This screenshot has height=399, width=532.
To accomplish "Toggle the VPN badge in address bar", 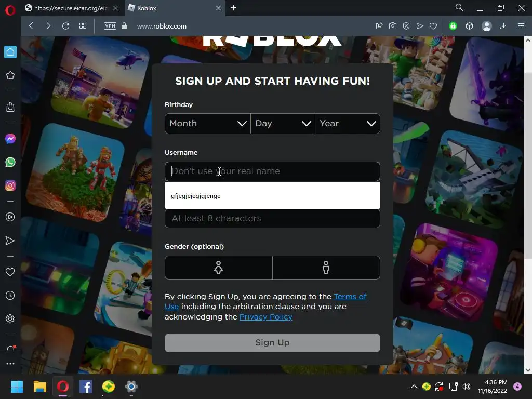I will (110, 26).
